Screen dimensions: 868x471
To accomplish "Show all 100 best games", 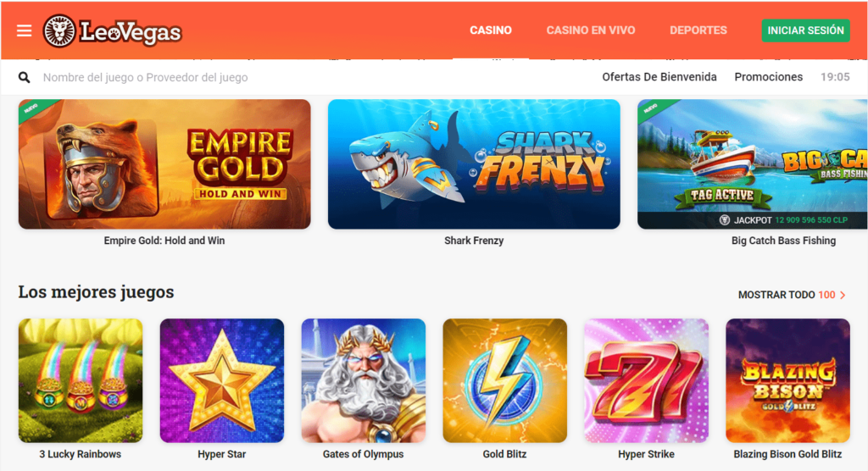I will click(x=792, y=295).
